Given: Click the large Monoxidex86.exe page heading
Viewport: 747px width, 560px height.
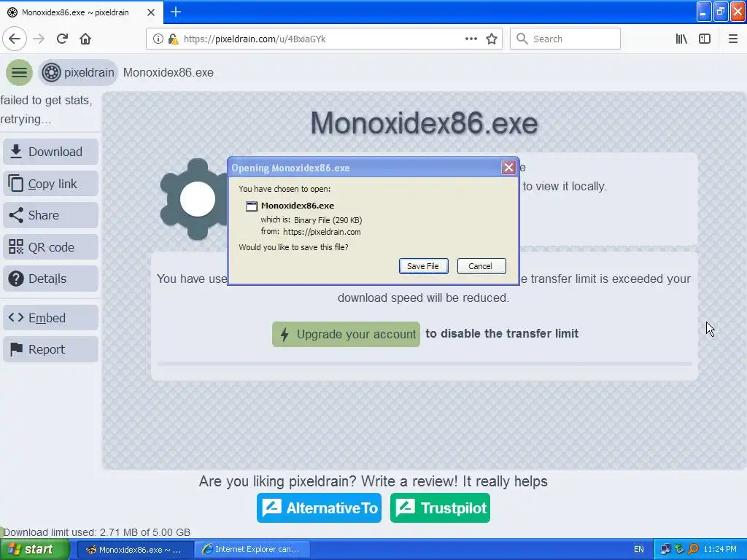Looking at the screenshot, I should coord(424,122).
